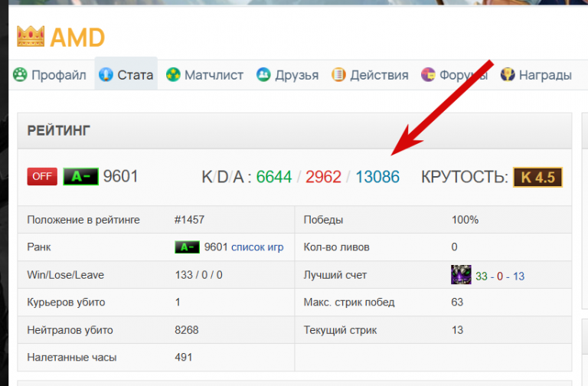Click the hero portrait in Лучший счет
The height and width of the screenshot is (386, 588).
tap(461, 275)
